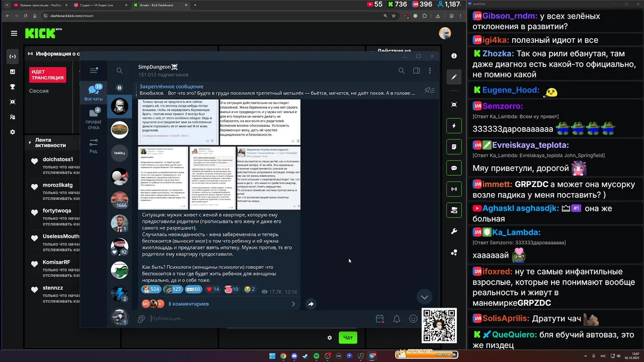Open the clips icon in Kick sidebar

coord(13,102)
